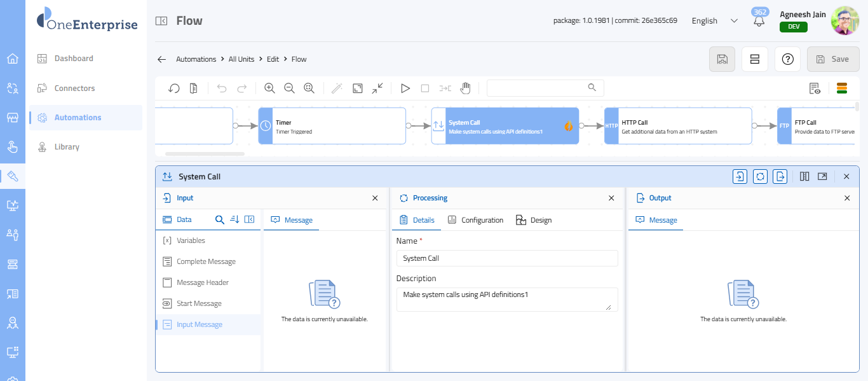The width and height of the screenshot is (868, 381).
Task: Click the zoom in magnifier icon
Action: click(269, 88)
